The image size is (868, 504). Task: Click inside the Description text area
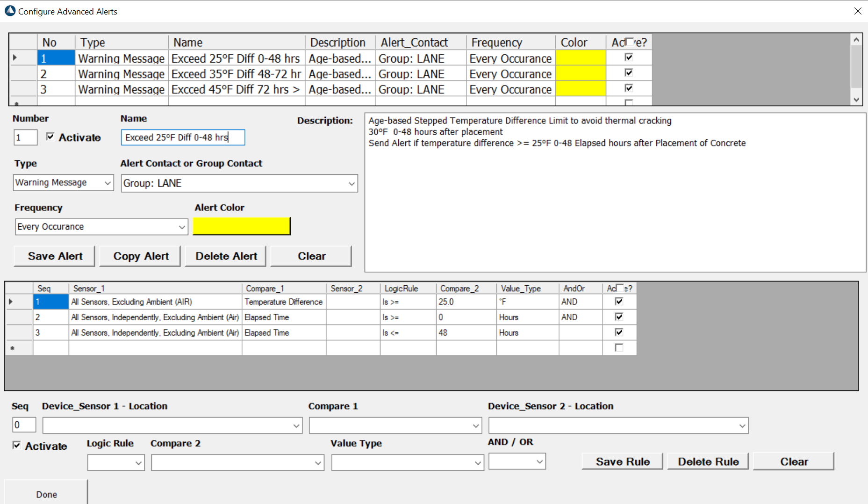(615, 193)
